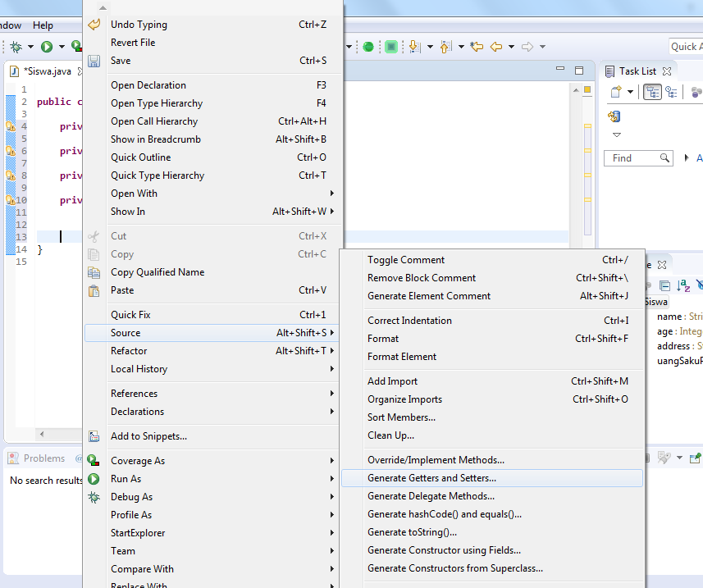Open Back navigation history dropdown arrow
The width and height of the screenshot is (703, 588).
click(x=511, y=47)
